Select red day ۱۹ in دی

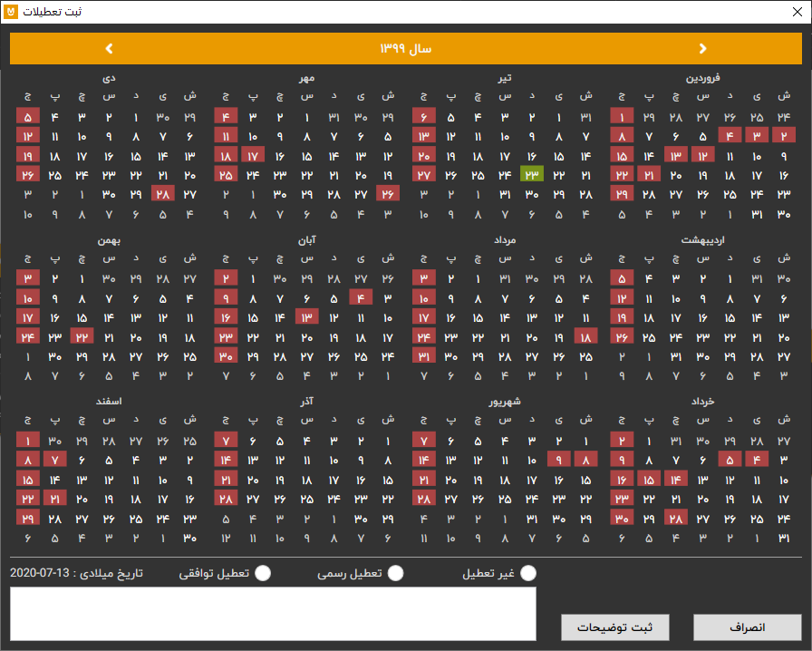pyautogui.click(x=28, y=155)
